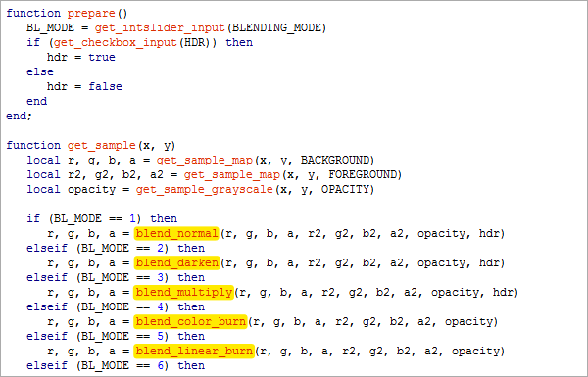Click the 'hdr = true' assignment line
The height and width of the screenshot is (377, 588).
[81, 58]
